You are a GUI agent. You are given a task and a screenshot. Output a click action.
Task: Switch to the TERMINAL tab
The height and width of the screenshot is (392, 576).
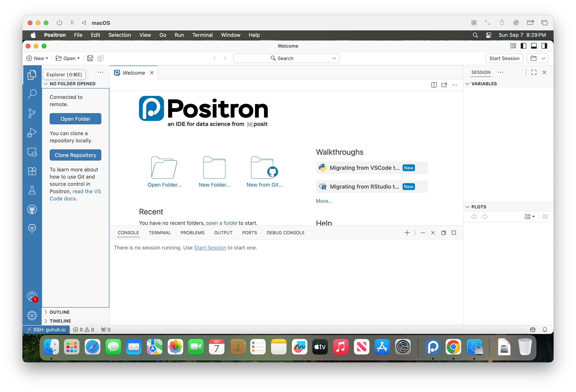160,233
